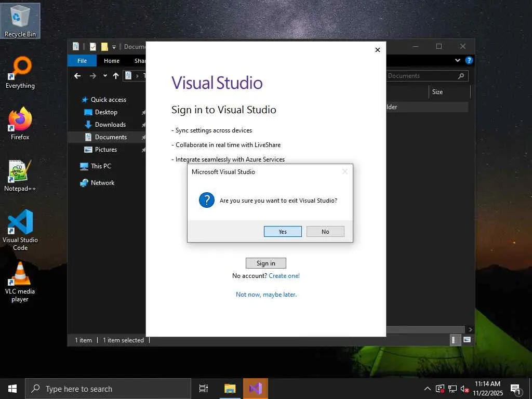
Task: Sort by the Size column header
Action: point(437,92)
